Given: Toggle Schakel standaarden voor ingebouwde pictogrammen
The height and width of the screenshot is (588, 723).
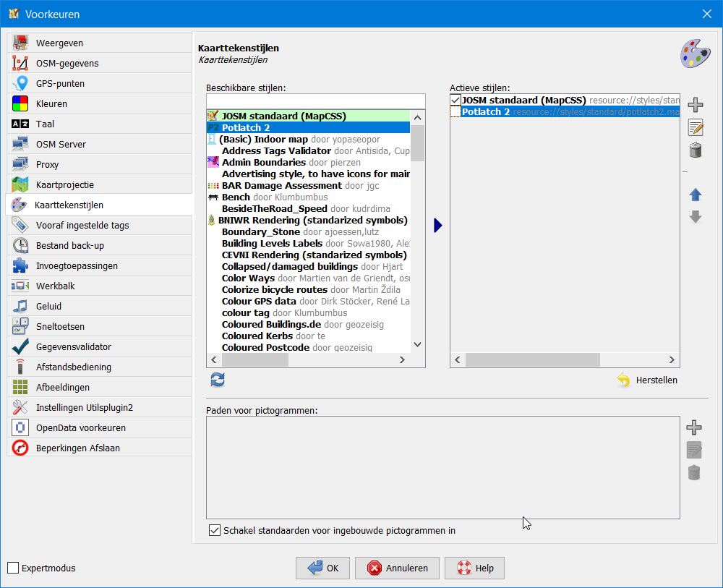Looking at the screenshot, I should pyautogui.click(x=214, y=530).
